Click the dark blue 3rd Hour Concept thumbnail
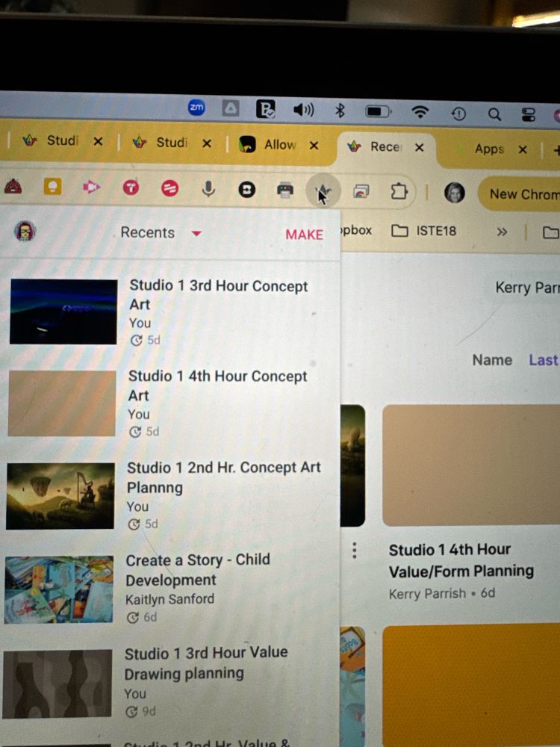The width and height of the screenshot is (560, 747). 63,311
